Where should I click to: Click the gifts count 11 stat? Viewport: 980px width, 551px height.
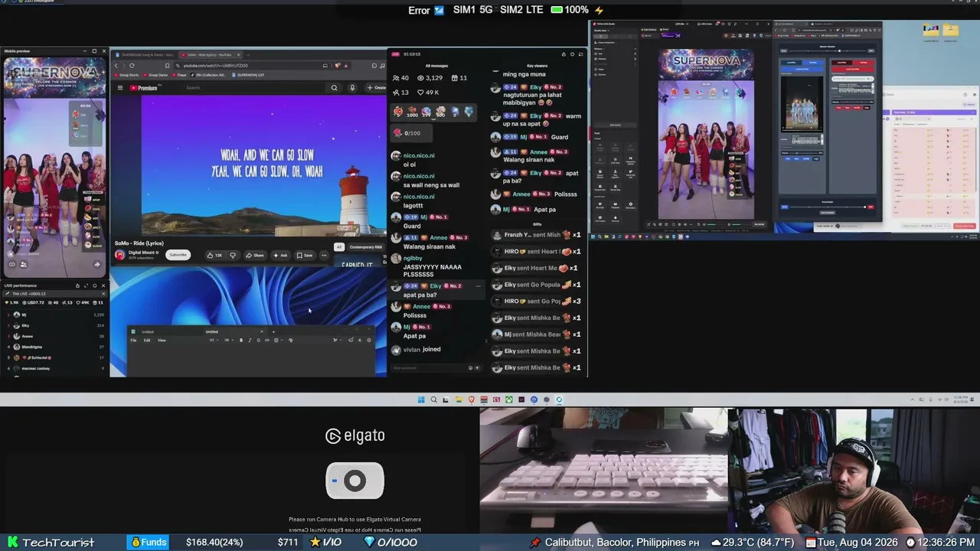pyautogui.click(x=459, y=78)
